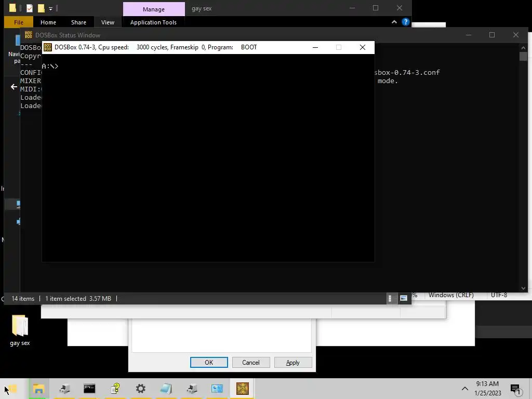Maximize the DOSBox Status Window
The height and width of the screenshot is (399, 532).
pyautogui.click(x=492, y=35)
